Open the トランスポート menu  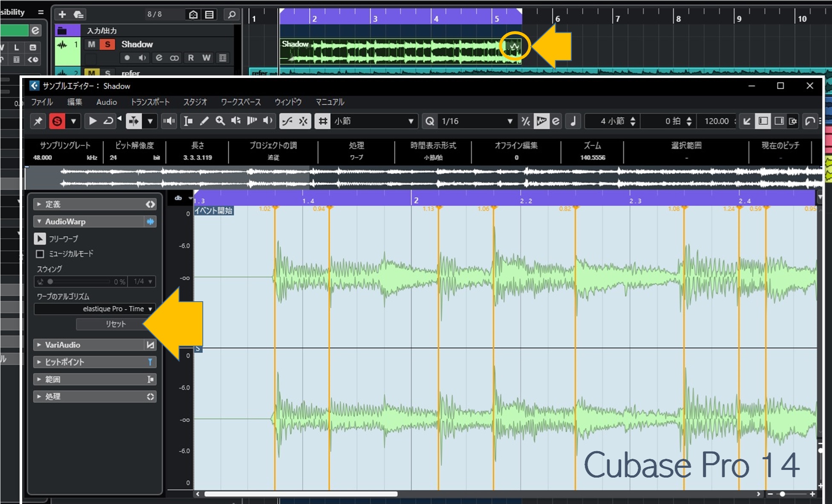click(150, 102)
